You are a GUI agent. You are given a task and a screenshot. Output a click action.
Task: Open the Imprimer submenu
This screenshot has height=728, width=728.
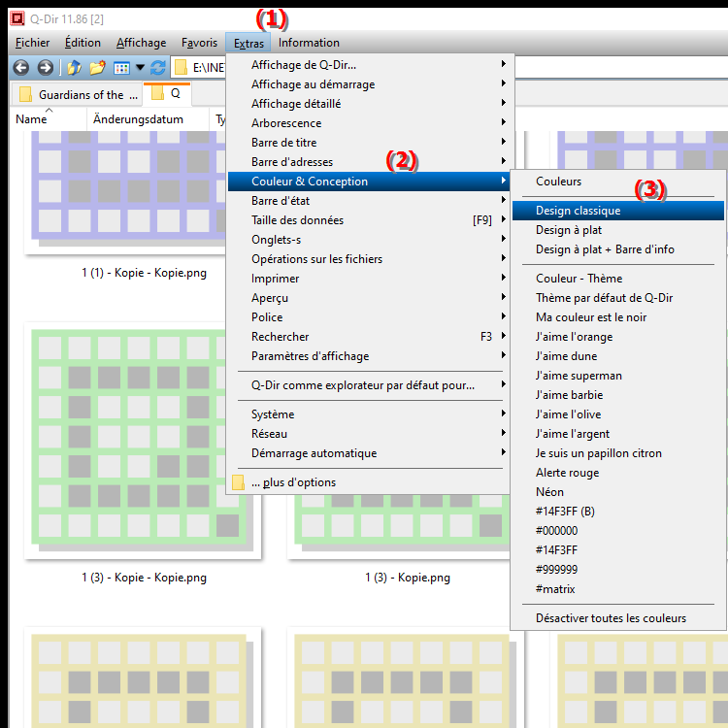pos(370,279)
